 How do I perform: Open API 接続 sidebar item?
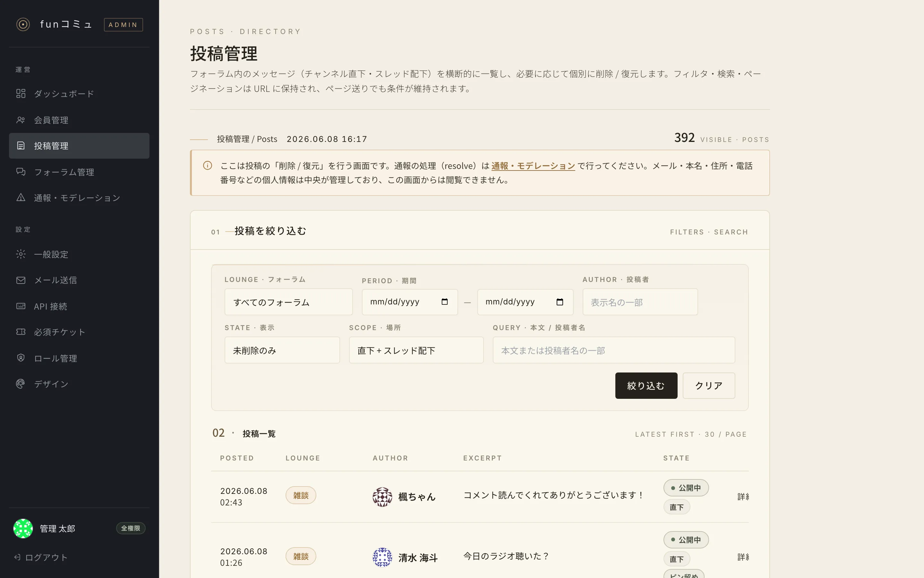point(79,306)
